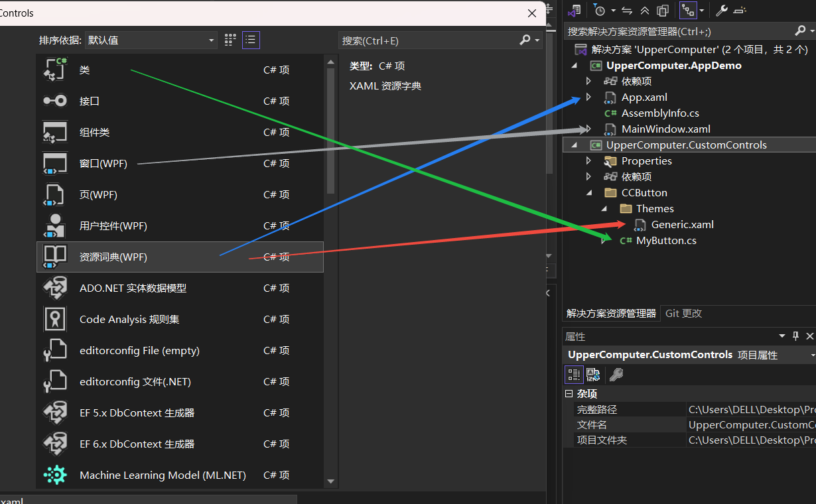
Task: Collapse the Themes folder
Action: pyautogui.click(x=604, y=209)
